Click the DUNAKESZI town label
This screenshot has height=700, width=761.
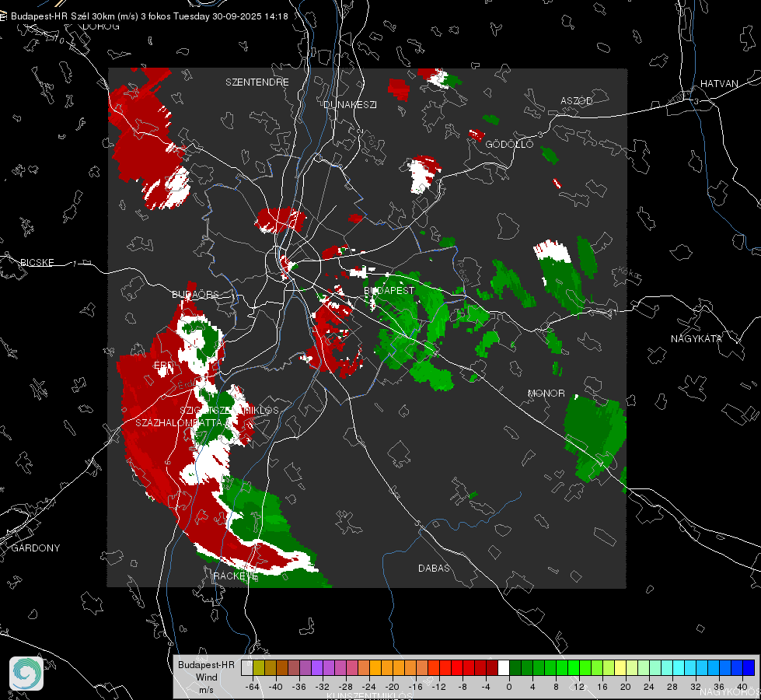[x=350, y=104]
